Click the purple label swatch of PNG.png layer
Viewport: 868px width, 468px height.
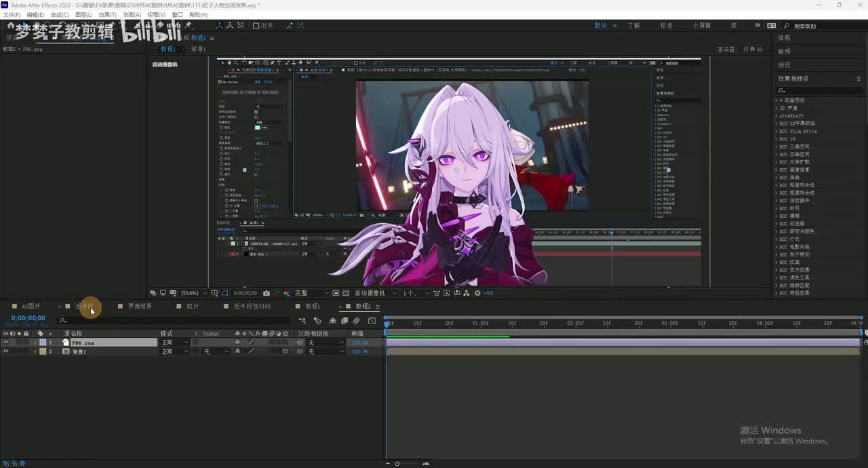(x=43, y=343)
